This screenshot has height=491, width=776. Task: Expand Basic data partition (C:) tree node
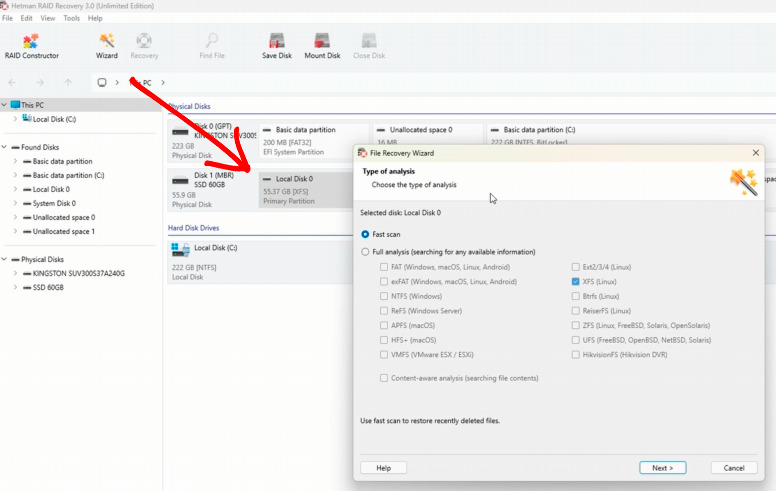pos(15,175)
